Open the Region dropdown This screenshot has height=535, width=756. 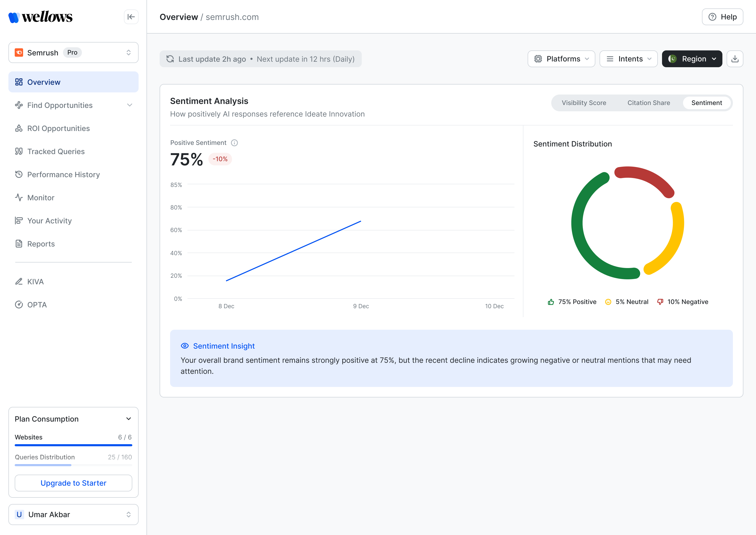tap(692, 59)
